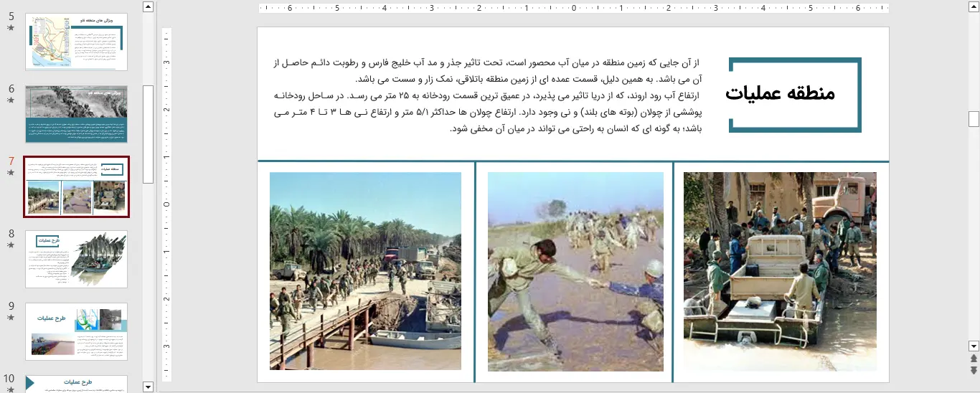Click slide panel scroll down arrow
This screenshot has height=393, width=980.
coord(148,387)
